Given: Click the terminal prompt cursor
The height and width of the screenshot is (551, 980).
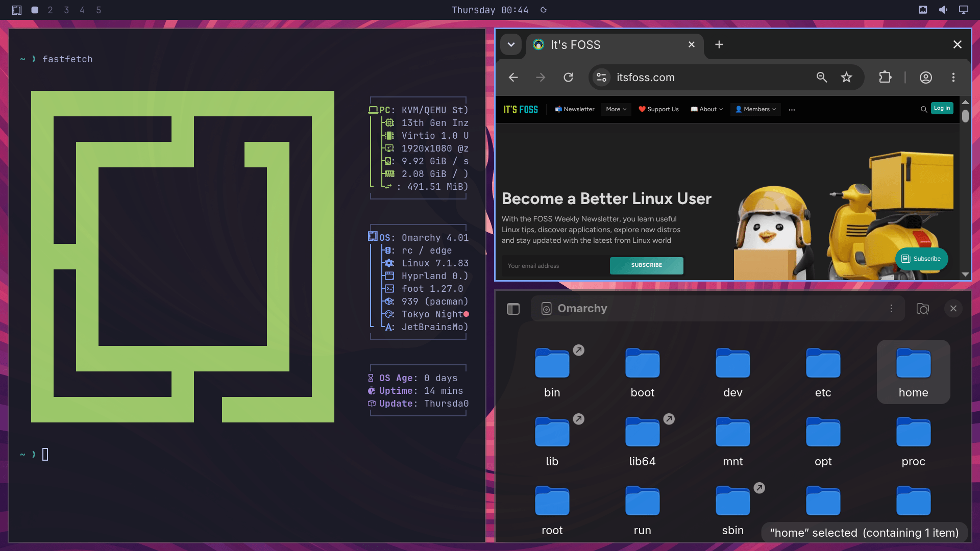Looking at the screenshot, I should coord(45,454).
